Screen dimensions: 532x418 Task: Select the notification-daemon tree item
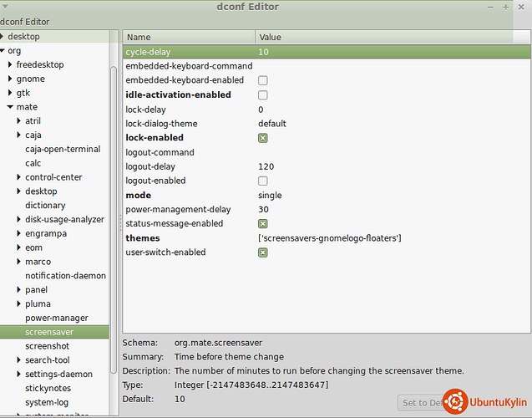tap(65, 276)
